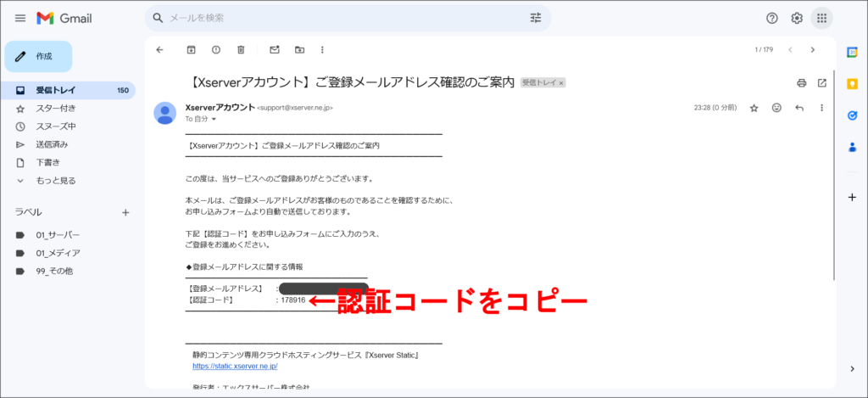Open Google Calendar side panel
868x398 pixels.
point(853,52)
